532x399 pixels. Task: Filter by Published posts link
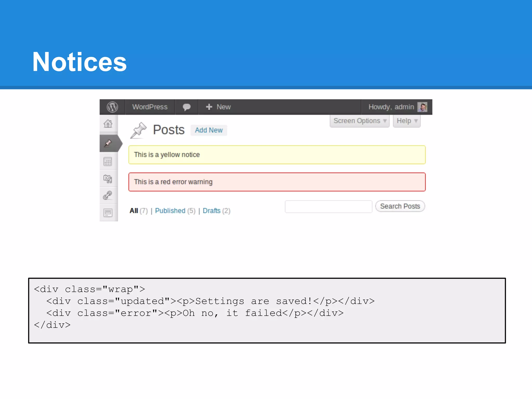[170, 211]
